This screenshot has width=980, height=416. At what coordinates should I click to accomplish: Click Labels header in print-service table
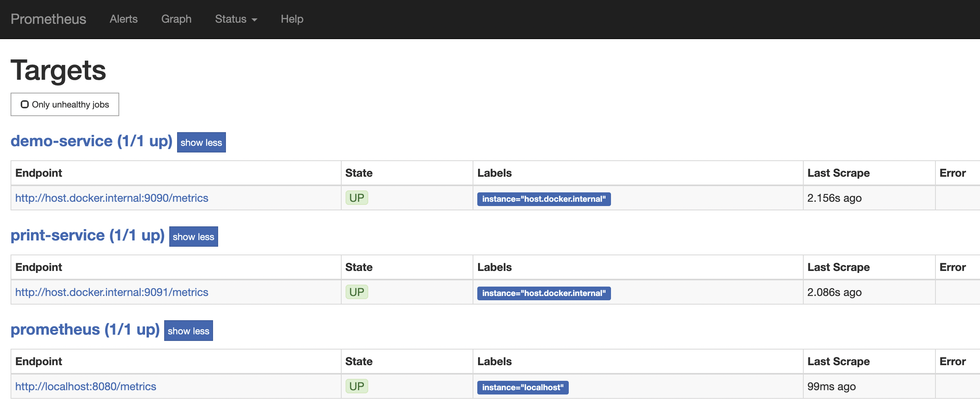click(x=494, y=267)
